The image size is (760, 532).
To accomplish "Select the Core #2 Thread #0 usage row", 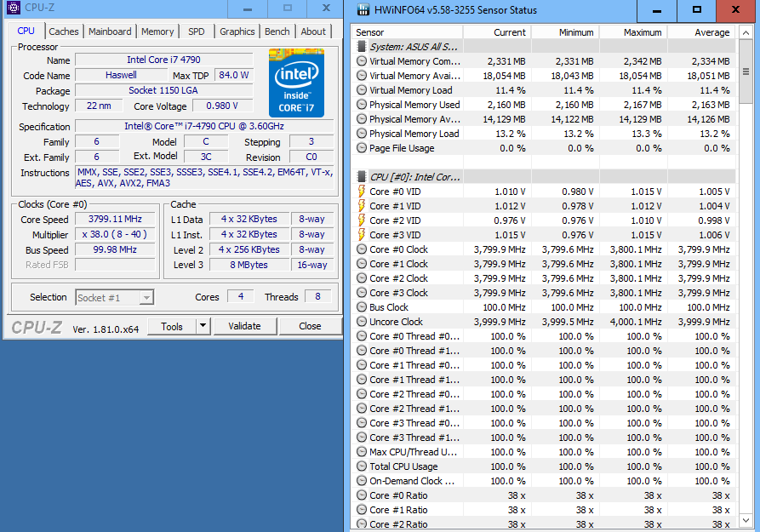I will (543, 394).
